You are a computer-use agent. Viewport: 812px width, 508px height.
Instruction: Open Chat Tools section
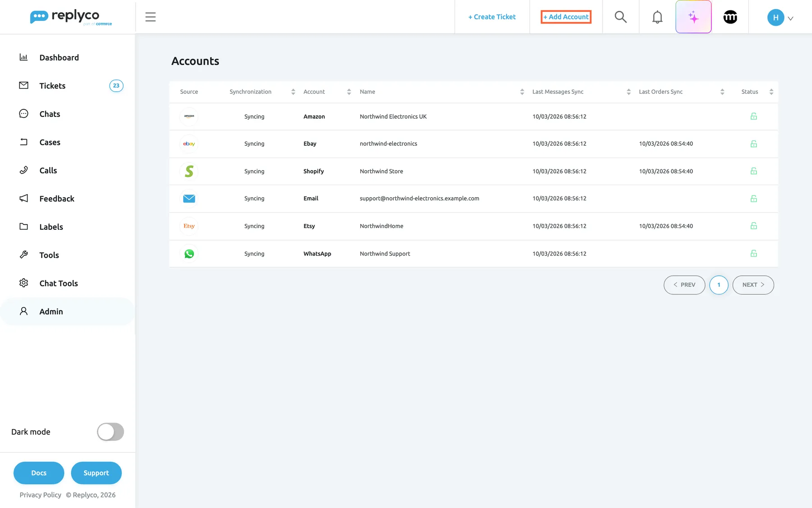tap(68, 283)
